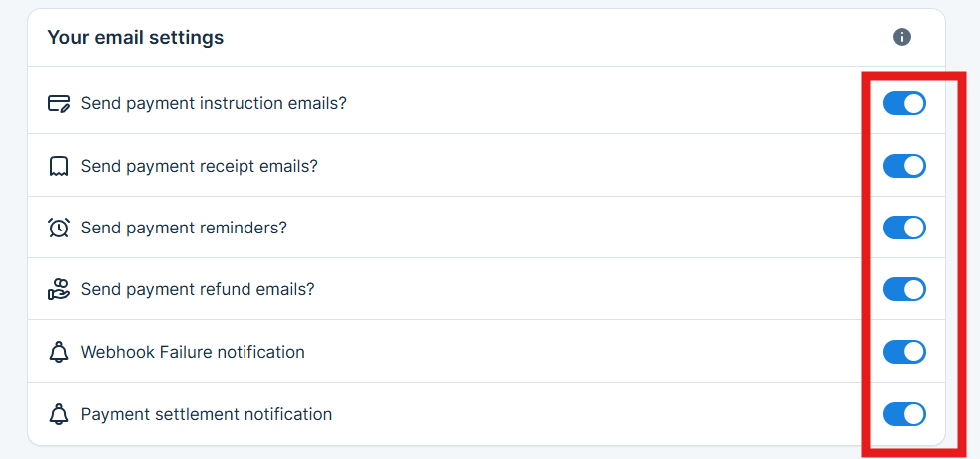Click the receipt icon for payment receipt emails
Image resolution: width=980 pixels, height=459 pixels.
(59, 166)
